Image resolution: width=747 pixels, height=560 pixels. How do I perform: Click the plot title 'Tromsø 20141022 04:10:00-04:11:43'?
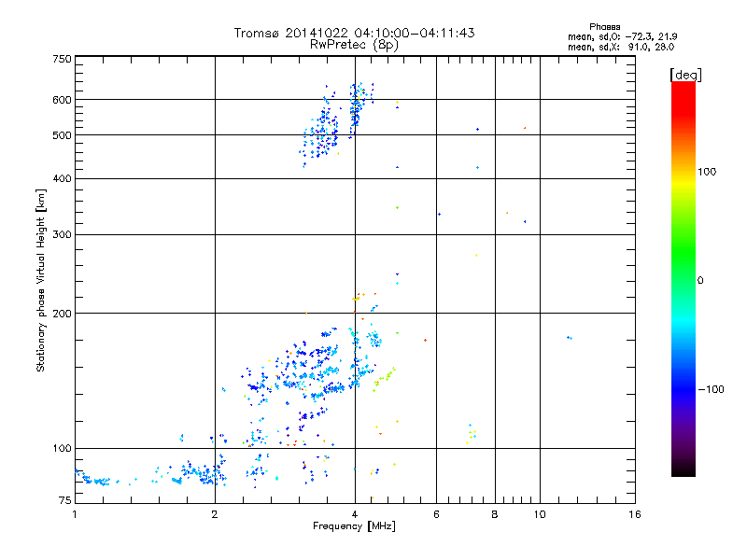coord(354,33)
